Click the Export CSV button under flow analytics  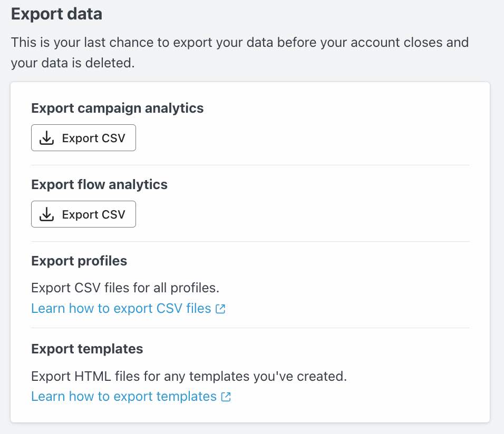click(83, 214)
